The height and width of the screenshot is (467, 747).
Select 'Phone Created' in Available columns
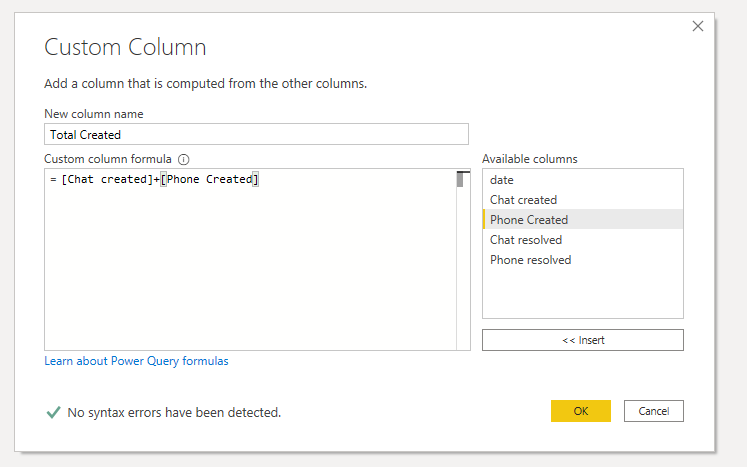click(583, 220)
